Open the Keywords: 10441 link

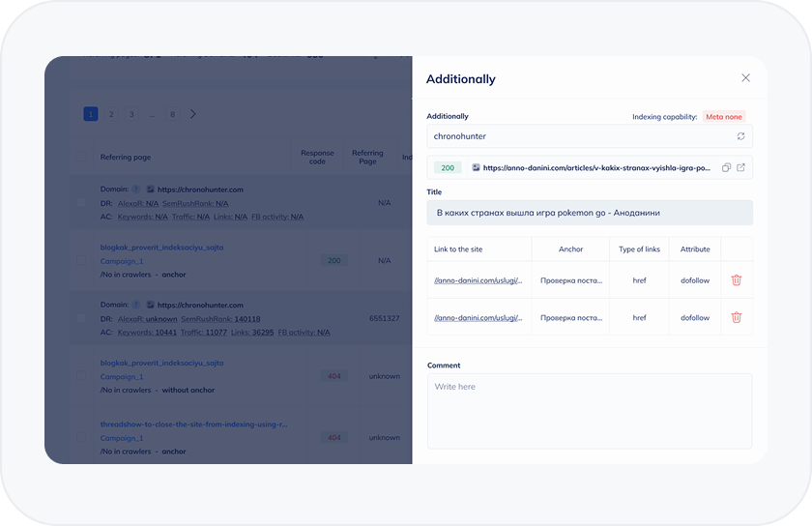[x=147, y=333]
